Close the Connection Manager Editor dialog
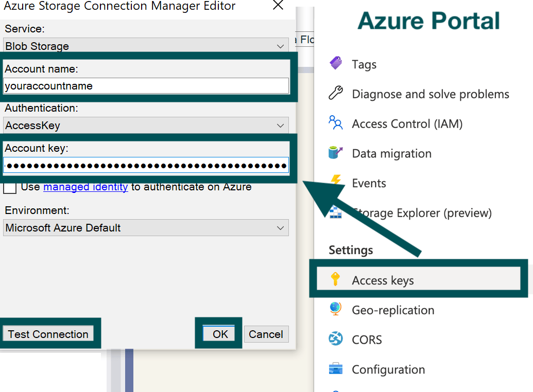The image size is (533, 392). point(278,5)
